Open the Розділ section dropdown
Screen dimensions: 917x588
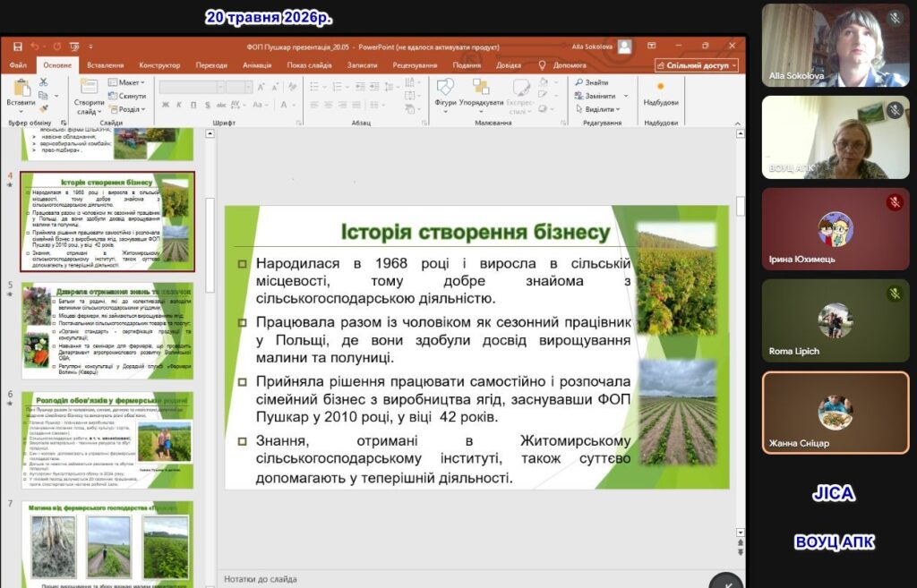pyautogui.click(x=127, y=109)
